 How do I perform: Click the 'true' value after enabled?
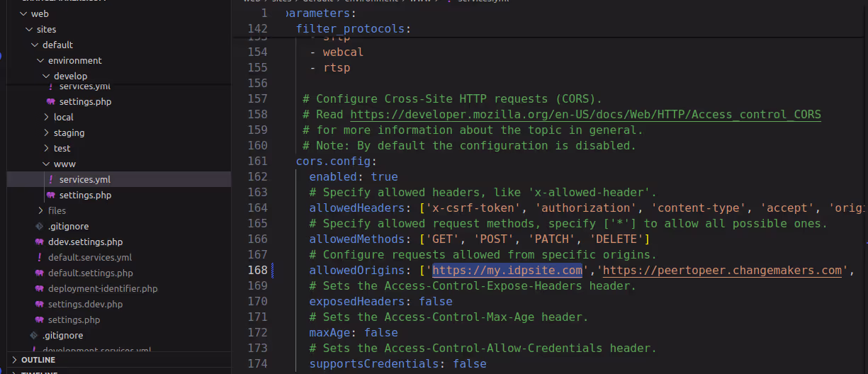click(x=384, y=177)
